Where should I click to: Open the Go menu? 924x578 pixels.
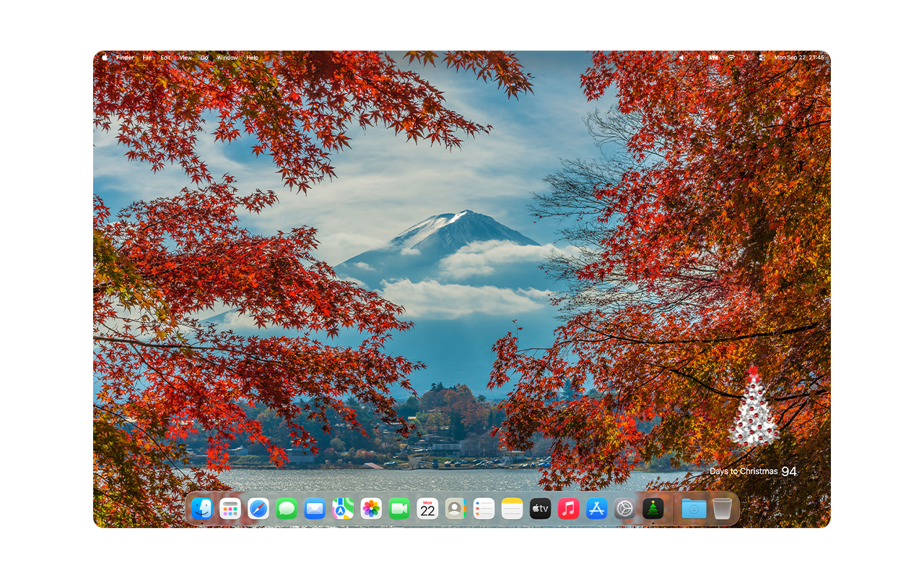tap(204, 58)
